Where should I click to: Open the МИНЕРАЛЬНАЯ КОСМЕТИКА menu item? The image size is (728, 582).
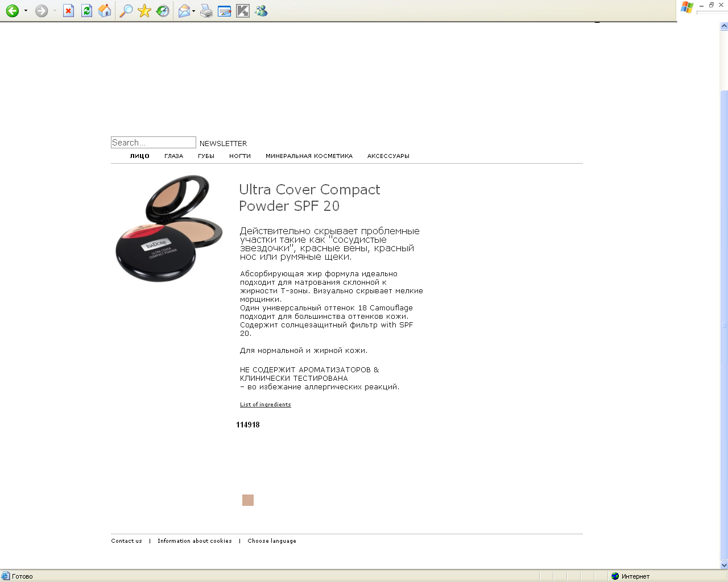[x=309, y=156]
